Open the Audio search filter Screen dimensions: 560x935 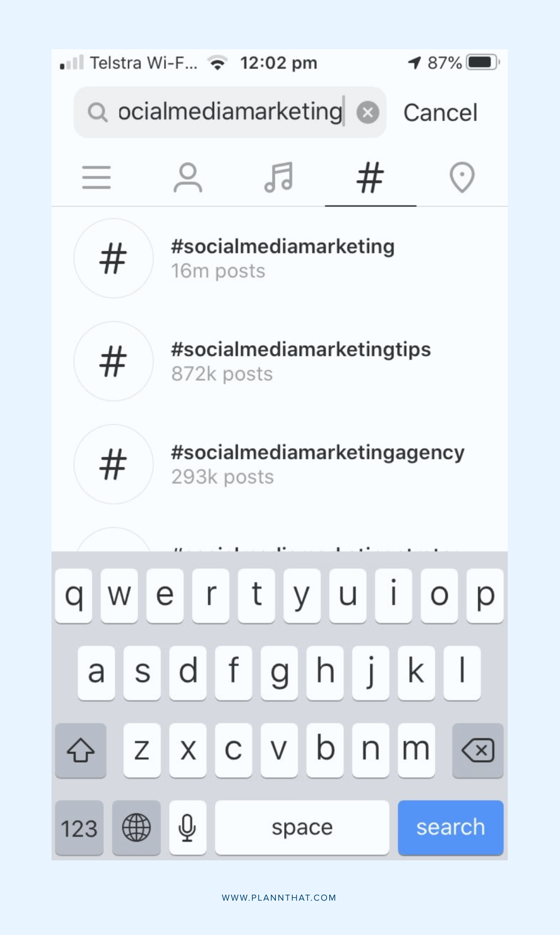pyautogui.click(x=280, y=177)
